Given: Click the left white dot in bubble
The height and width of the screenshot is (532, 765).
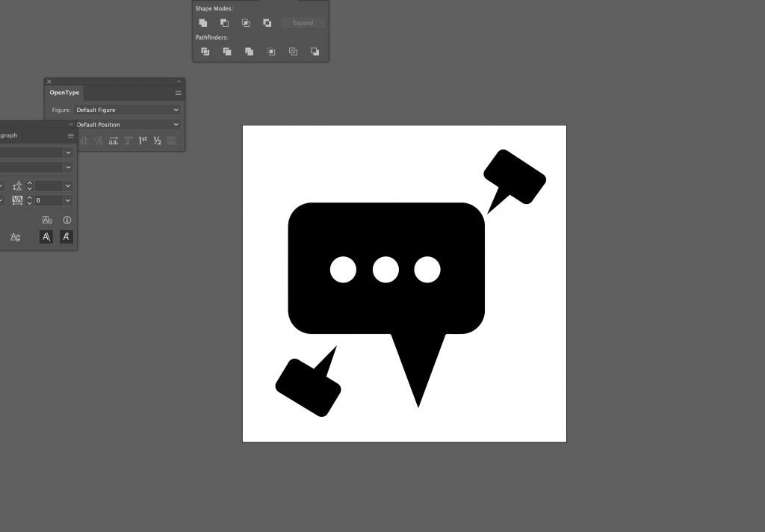Looking at the screenshot, I should pos(343,270).
